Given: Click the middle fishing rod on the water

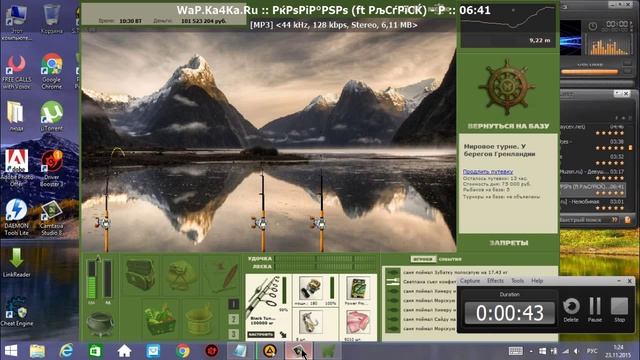Looking at the screenshot, I should [x=262, y=210].
